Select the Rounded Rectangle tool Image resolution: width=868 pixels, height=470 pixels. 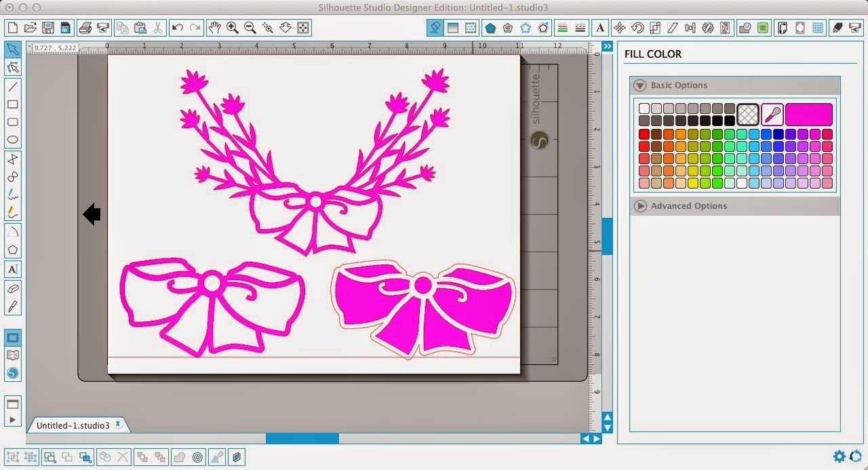12,122
